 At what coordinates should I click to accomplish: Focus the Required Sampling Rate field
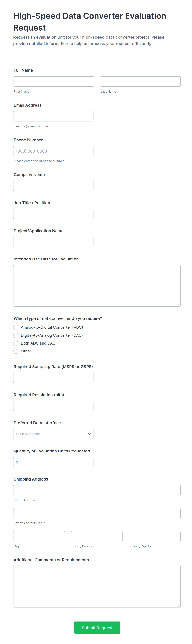pyautogui.click(x=53, y=378)
